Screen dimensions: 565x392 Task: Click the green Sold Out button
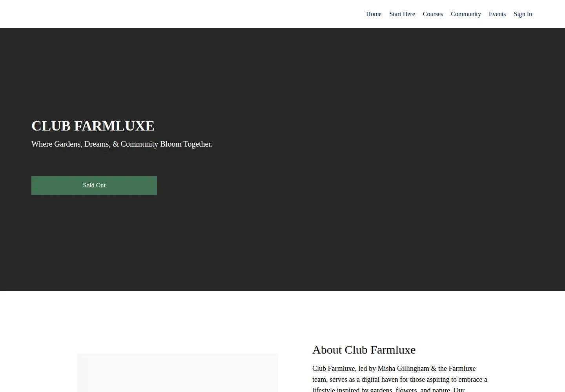pyautogui.click(x=94, y=185)
